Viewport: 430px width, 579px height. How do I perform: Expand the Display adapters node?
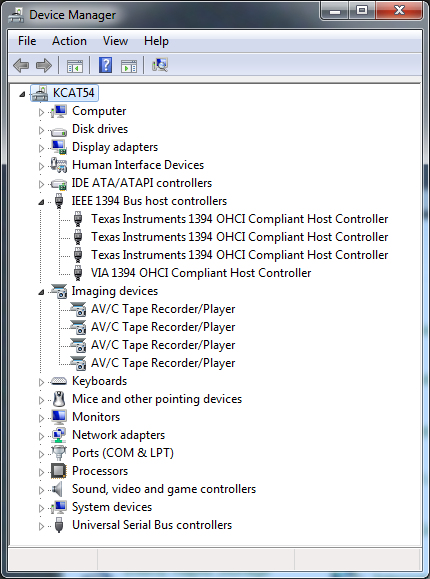click(x=41, y=148)
